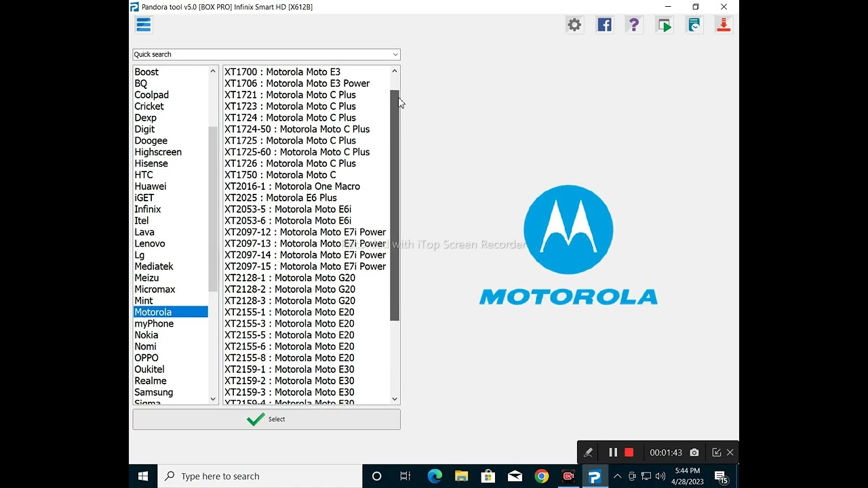
Task: Open the notification center icon
Action: click(x=722, y=476)
